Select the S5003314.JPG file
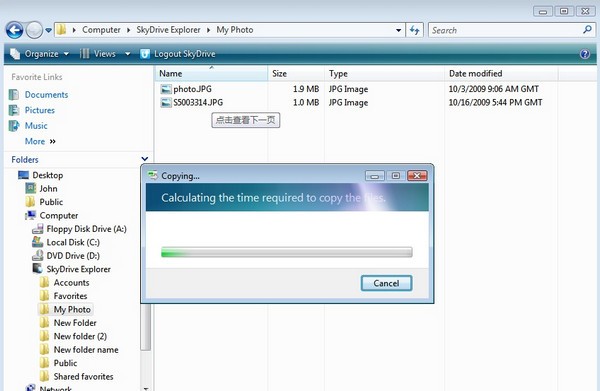The image size is (600, 391). [x=198, y=103]
